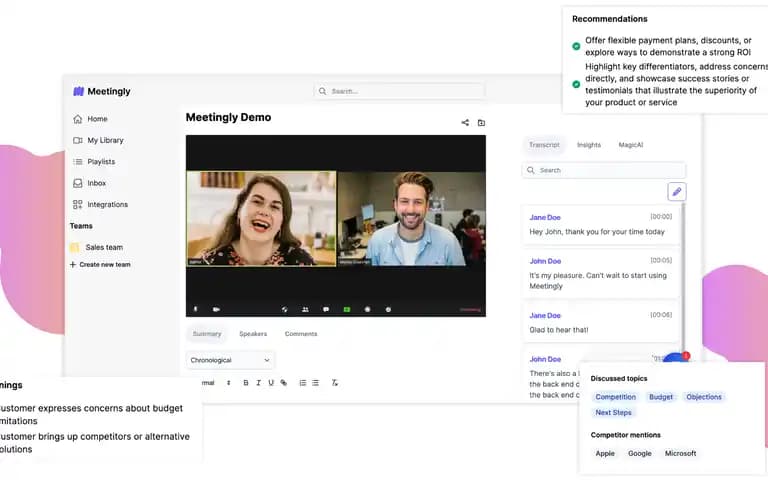
Task: Toggle the camera in the video bar
Action: point(216,310)
